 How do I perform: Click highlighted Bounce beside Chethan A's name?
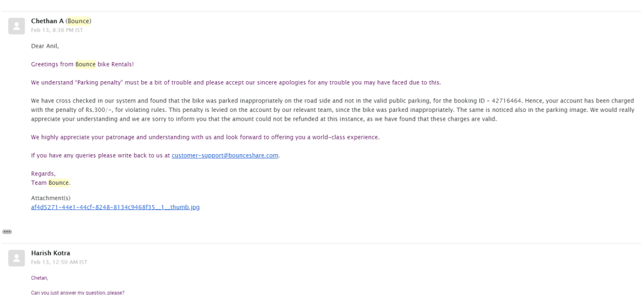click(78, 21)
